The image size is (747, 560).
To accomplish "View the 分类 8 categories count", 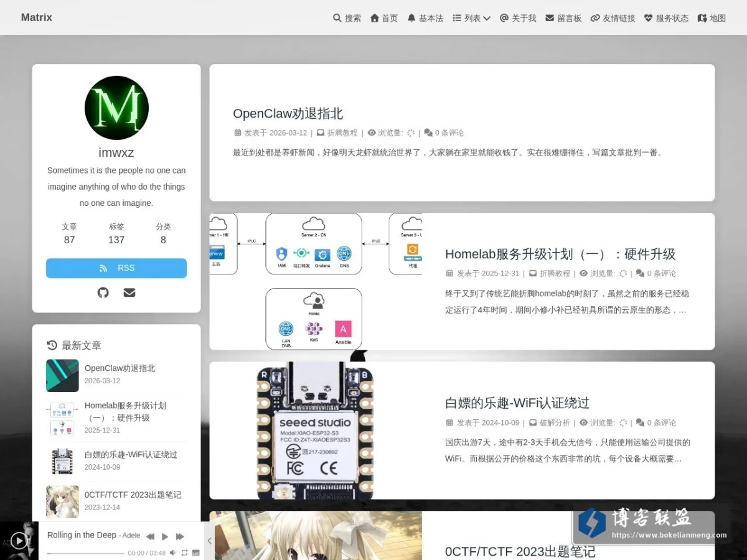I will coord(163,234).
